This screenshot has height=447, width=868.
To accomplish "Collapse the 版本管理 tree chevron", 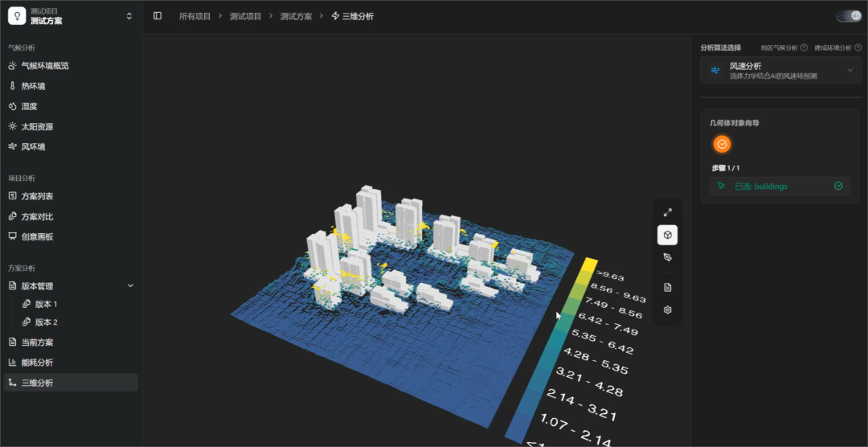I will pyautogui.click(x=131, y=286).
